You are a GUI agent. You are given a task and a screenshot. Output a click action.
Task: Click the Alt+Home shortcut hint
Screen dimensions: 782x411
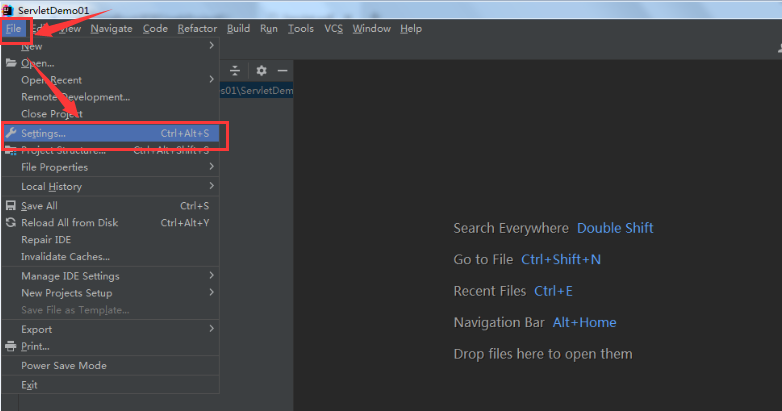point(584,322)
